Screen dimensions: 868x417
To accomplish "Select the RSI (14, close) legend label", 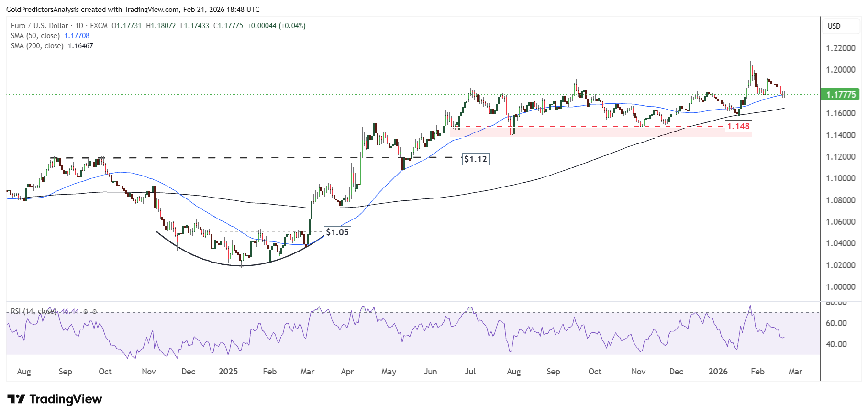I will (x=34, y=311).
